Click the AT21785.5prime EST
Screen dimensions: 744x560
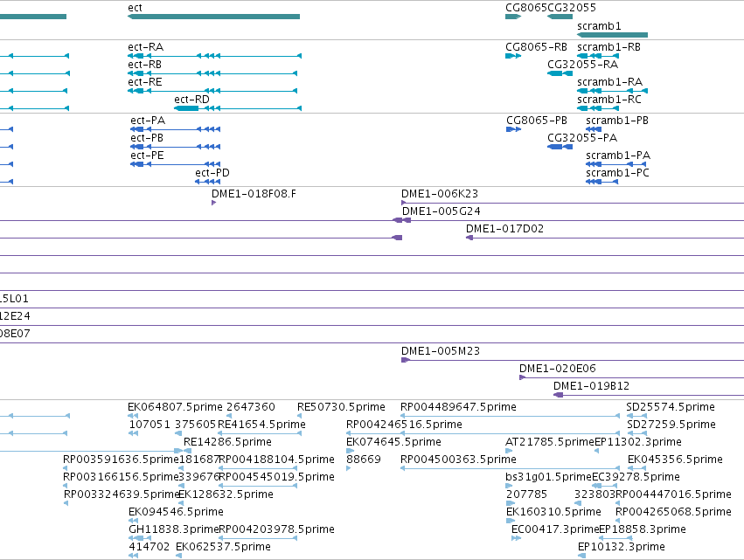(x=509, y=451)
